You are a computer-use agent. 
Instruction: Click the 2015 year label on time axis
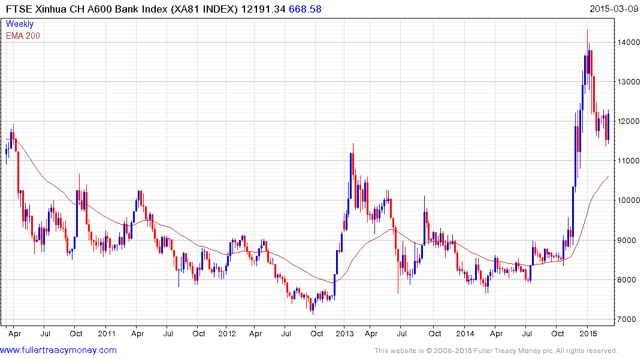588,333
